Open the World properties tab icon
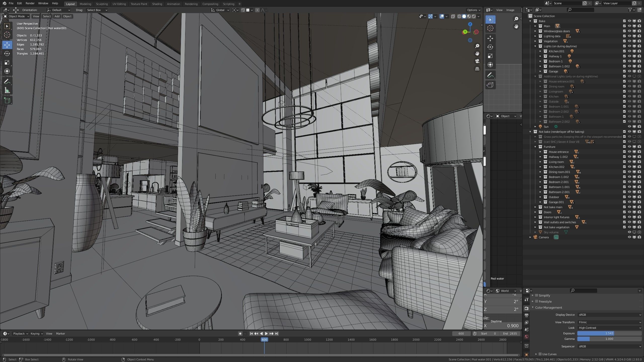 526,337
